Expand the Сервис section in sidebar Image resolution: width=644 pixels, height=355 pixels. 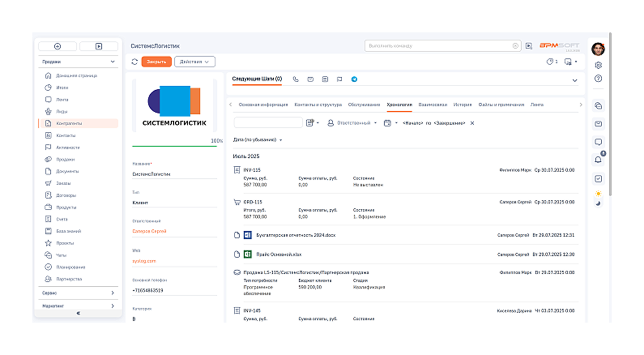pyautogui.click(x=78, y=293)
